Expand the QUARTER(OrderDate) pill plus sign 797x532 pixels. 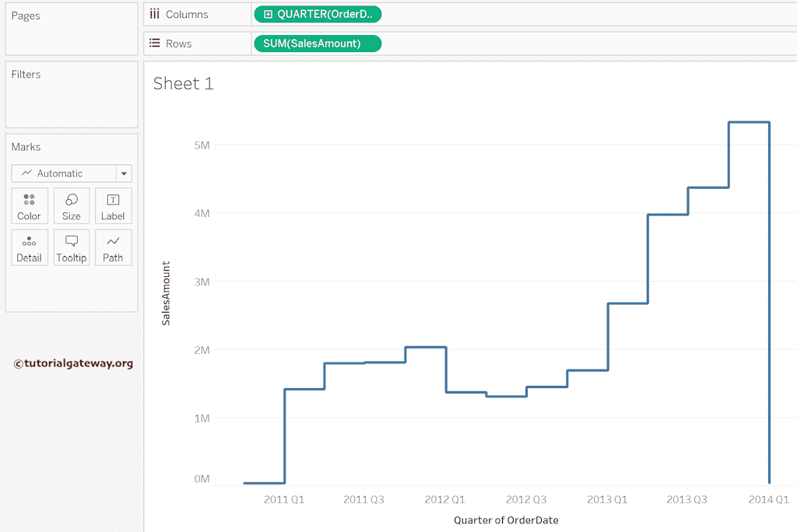click(268, 14)
